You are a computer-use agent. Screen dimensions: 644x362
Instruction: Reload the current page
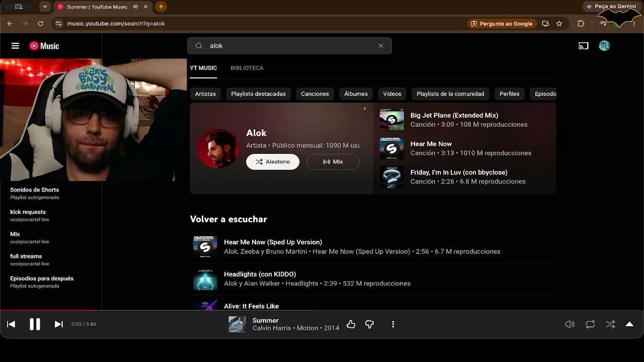tap(40, 24)
